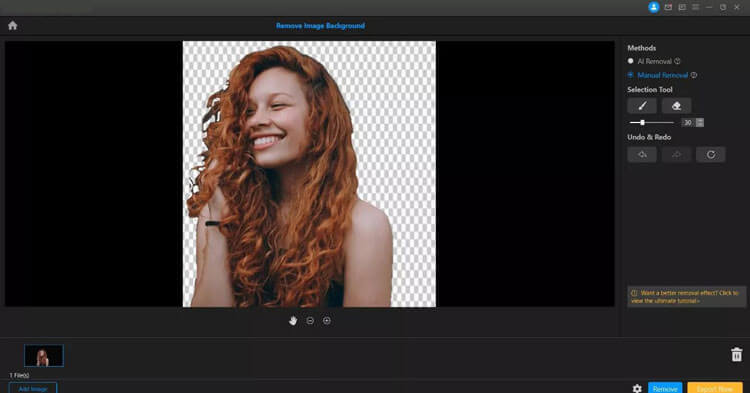Choose the AI Removal method
The height and width of the screenshot is (393, 750).
(650, 61)
